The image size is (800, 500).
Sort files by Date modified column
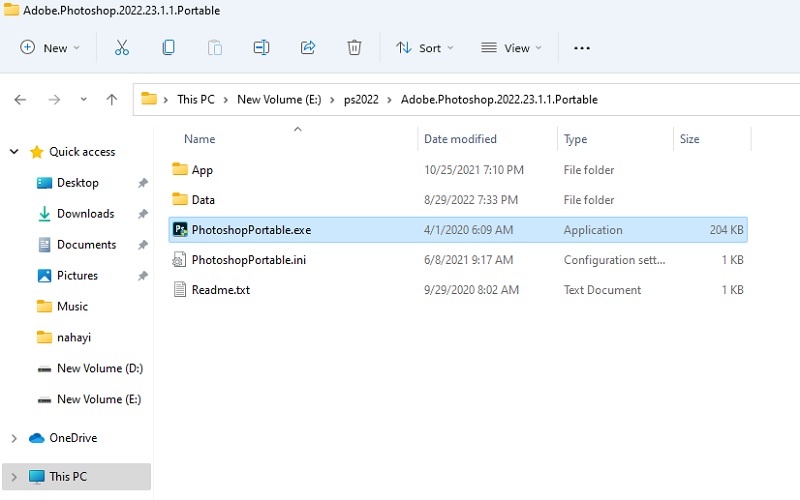pos(460,139)
